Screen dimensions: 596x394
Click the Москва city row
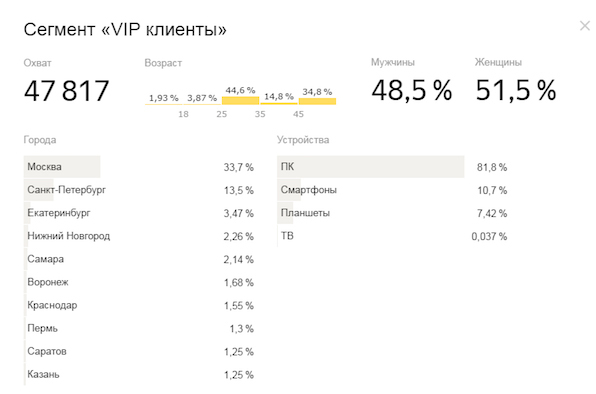139,167
